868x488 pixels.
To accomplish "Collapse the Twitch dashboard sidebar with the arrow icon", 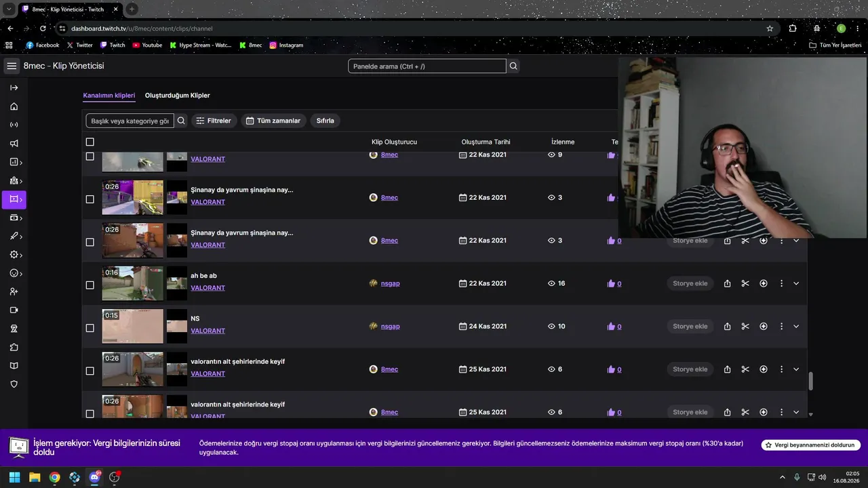I will (x=14, y=87).
